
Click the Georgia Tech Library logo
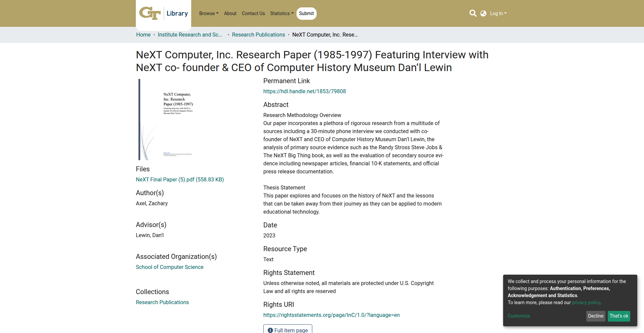click(x=163, y=13)
